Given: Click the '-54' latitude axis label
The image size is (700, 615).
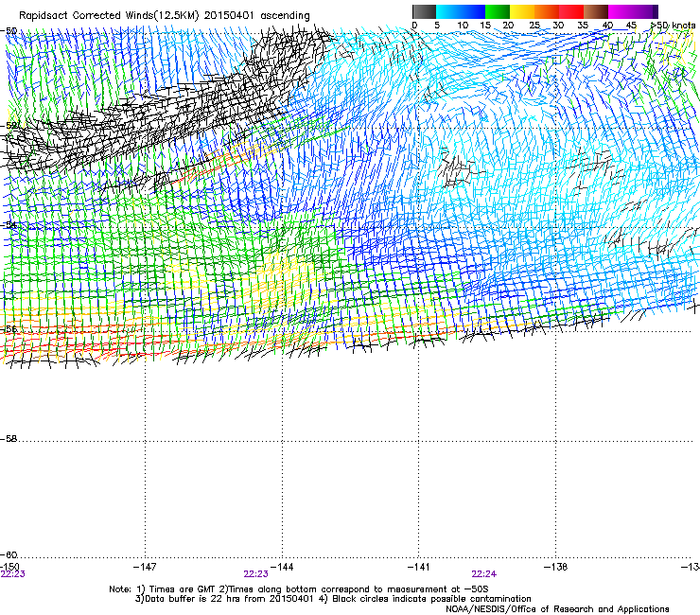Looking at the screenshot, I should pyautogui.click(x=9, y=225).
